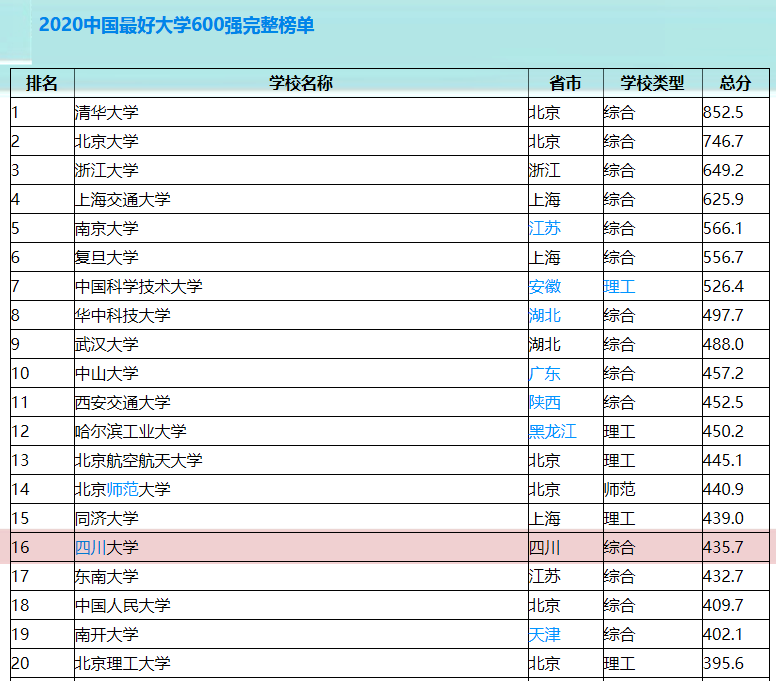Click the score 526.4

(723, 287)
